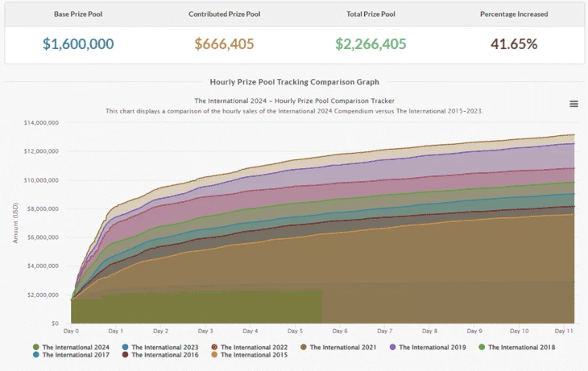Click the Day 0 x-axis label
This screenshot has height=371, width=588.
71,331
